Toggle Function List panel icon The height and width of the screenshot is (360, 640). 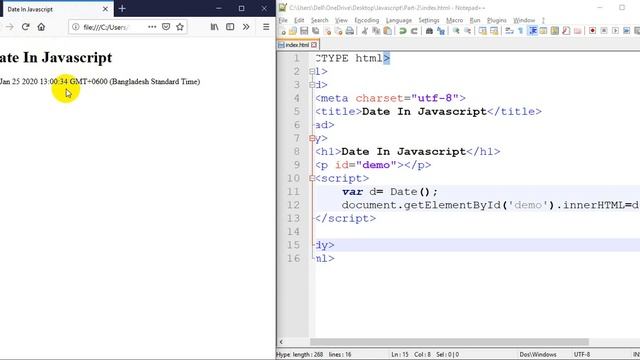click(566, 31)
